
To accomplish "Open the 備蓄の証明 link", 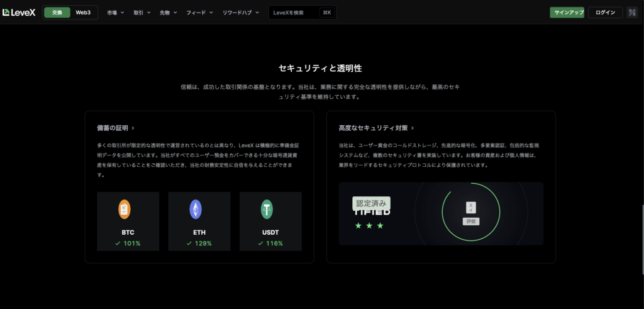I will point(116,128).
